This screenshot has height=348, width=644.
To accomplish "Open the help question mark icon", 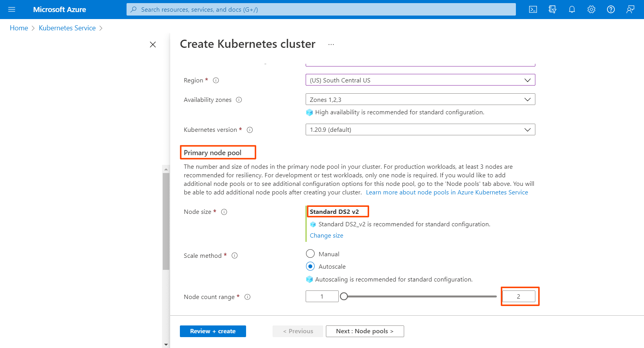I will pyautogui.click(x=611, y=9).
